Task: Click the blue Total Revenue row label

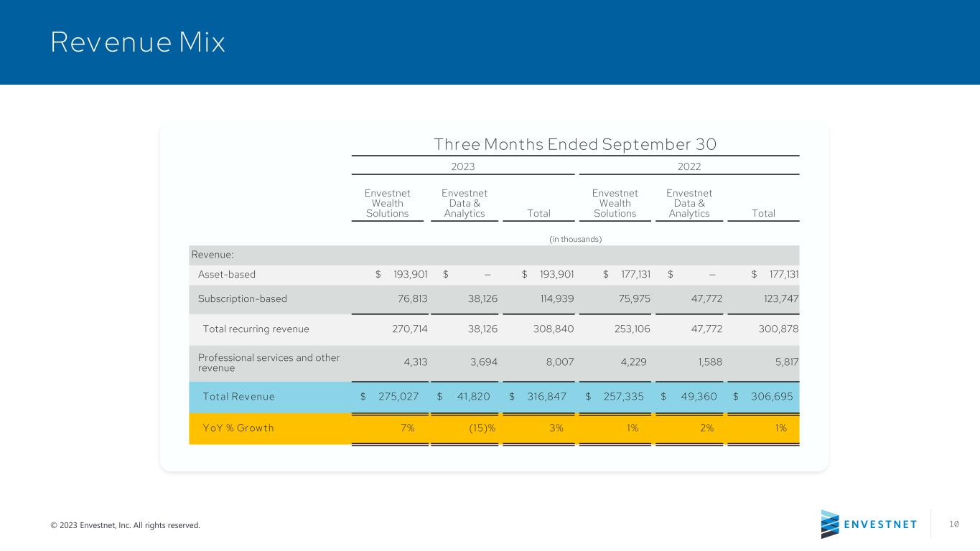Action: point(239,397)
